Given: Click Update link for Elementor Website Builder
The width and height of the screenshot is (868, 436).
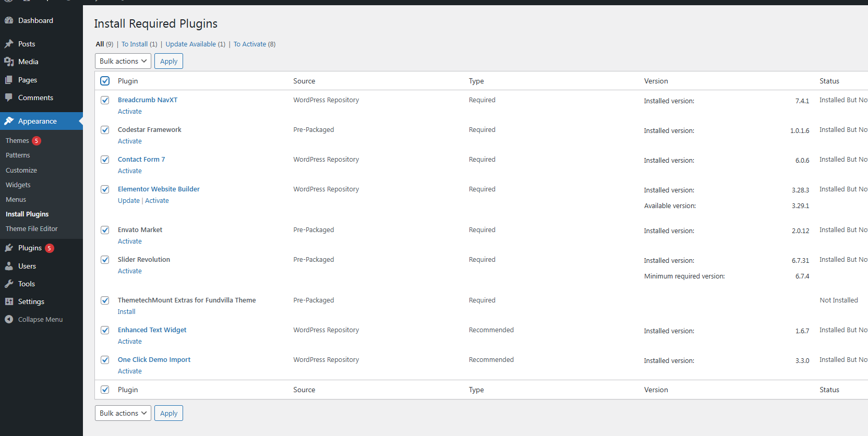Looking at the screenshot, I should tap(129, 201).
